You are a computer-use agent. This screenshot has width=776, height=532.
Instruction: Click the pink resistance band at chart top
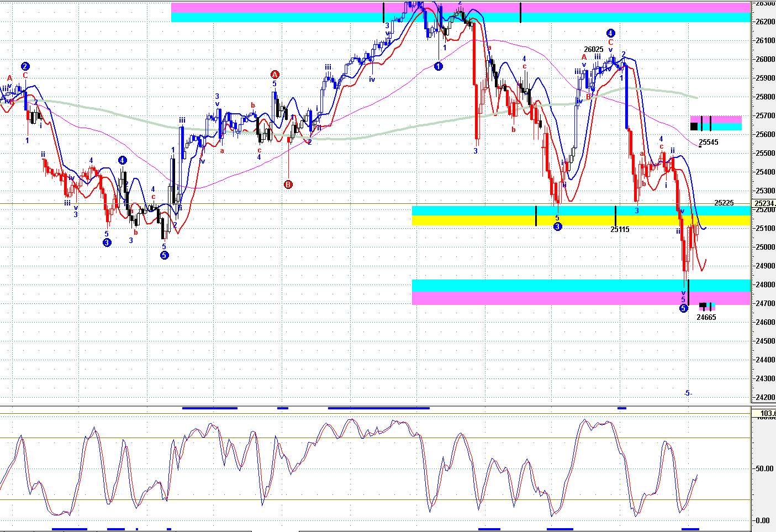click(x=461, y=8)
